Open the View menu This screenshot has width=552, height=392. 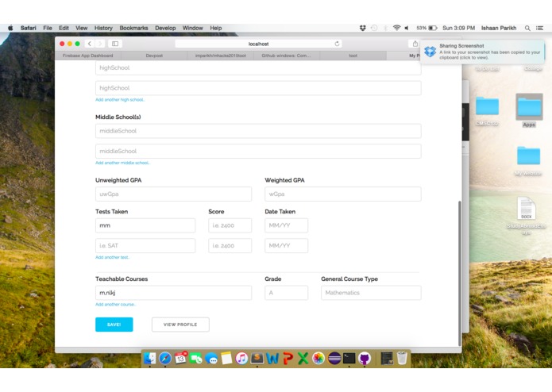point(81,28)
